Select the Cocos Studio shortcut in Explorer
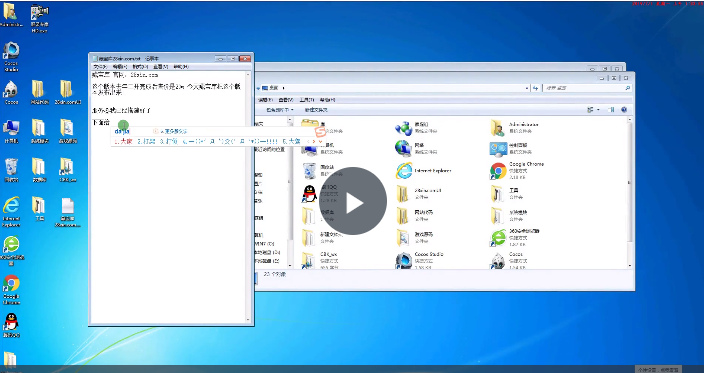This screenshot has height=373, width=704. click(x=419, y=260)
